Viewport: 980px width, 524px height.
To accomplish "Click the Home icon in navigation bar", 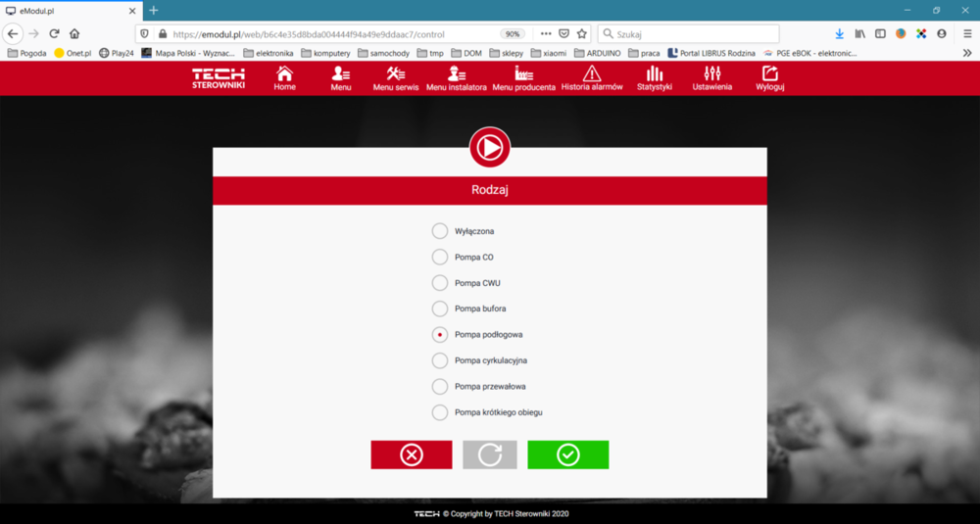I will [284, 74].
